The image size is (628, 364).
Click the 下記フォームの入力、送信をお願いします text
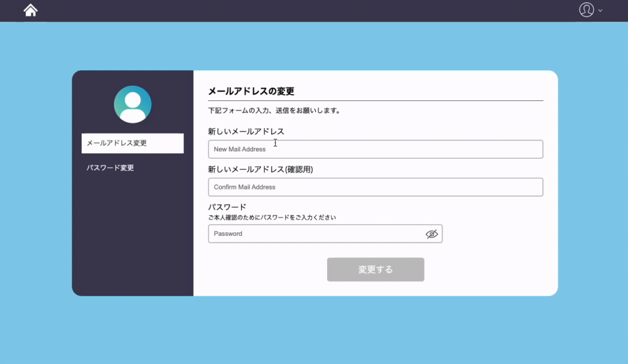(x=274, y=110)
